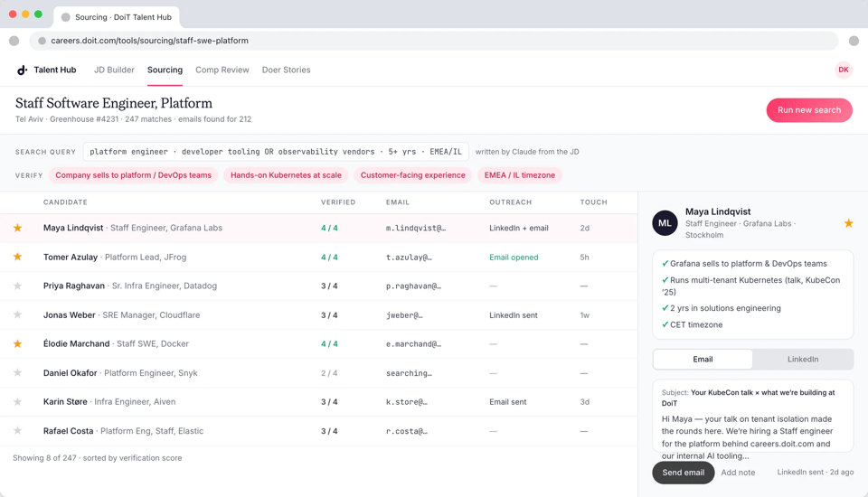Switch to the LinkedIn outreach tab
Image resolution: width=868 pixels, height=497 pixels.
803,359
